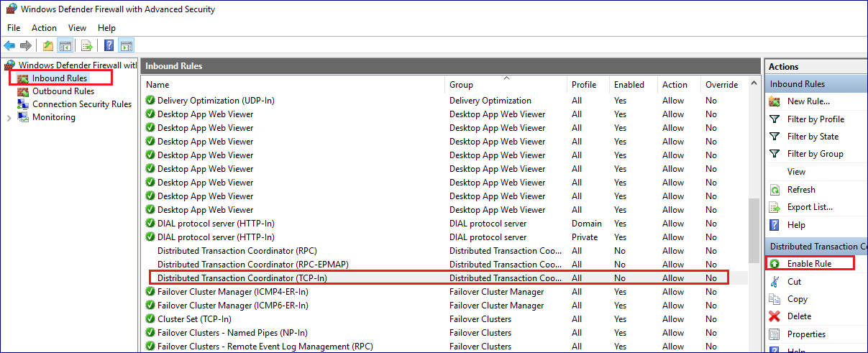
Task: Click Filter by Profile action
Action: click(x=816, y=119)
